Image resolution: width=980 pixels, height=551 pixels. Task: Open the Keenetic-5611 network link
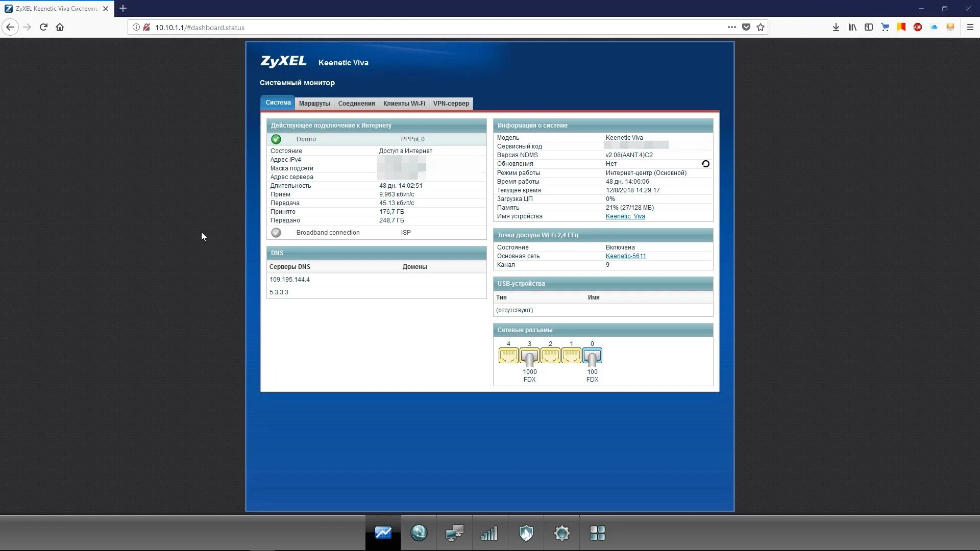click(x=625, y=256)
